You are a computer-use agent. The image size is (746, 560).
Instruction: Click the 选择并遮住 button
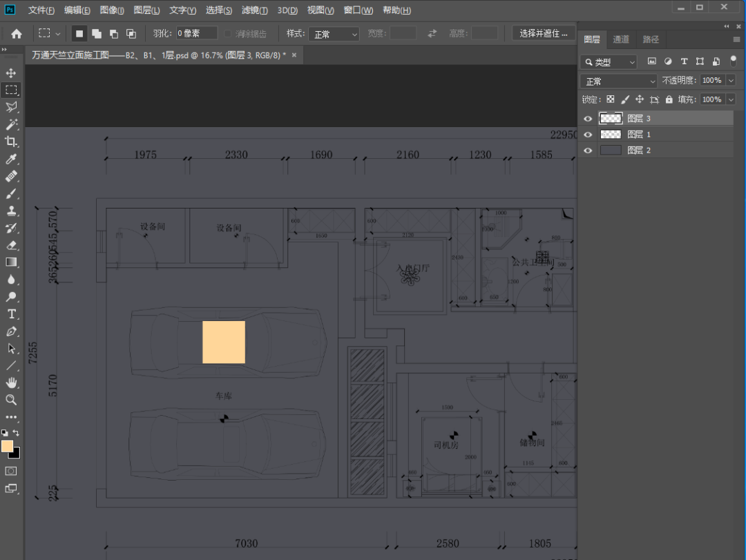tap(544, 33)
